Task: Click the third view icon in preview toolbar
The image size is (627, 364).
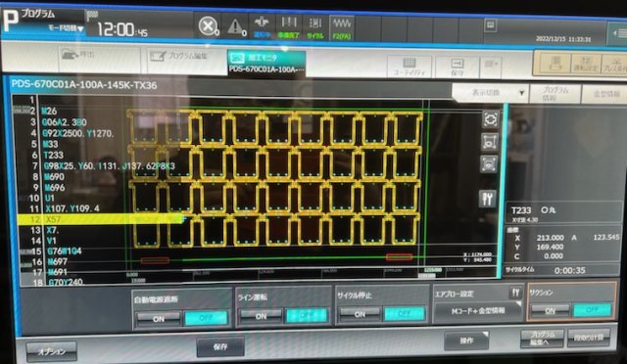Action: [x=489, y=164]
